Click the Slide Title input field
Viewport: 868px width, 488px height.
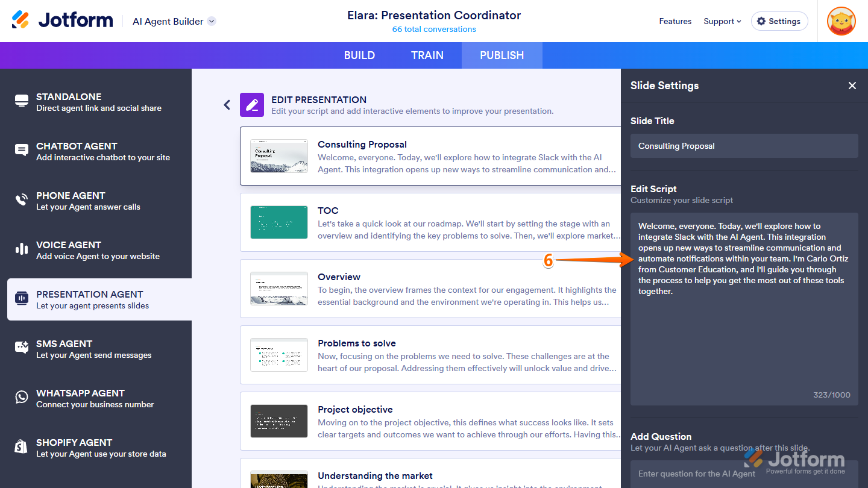coord(744,146)
